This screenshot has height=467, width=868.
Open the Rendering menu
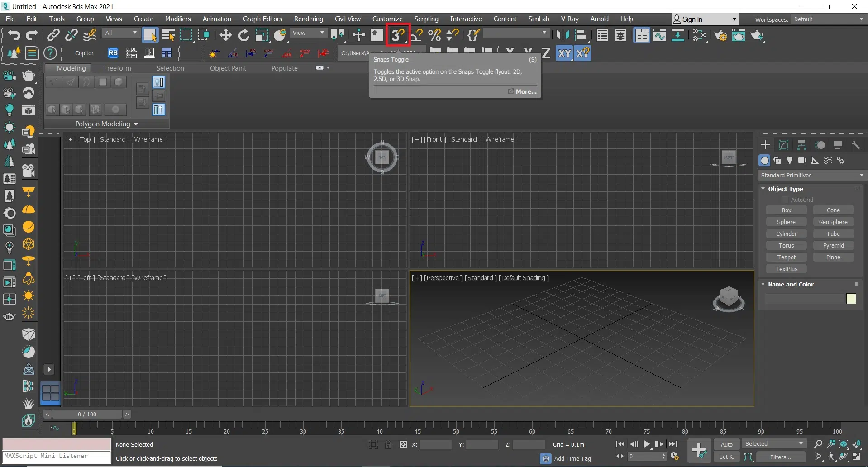click(308, 19)
